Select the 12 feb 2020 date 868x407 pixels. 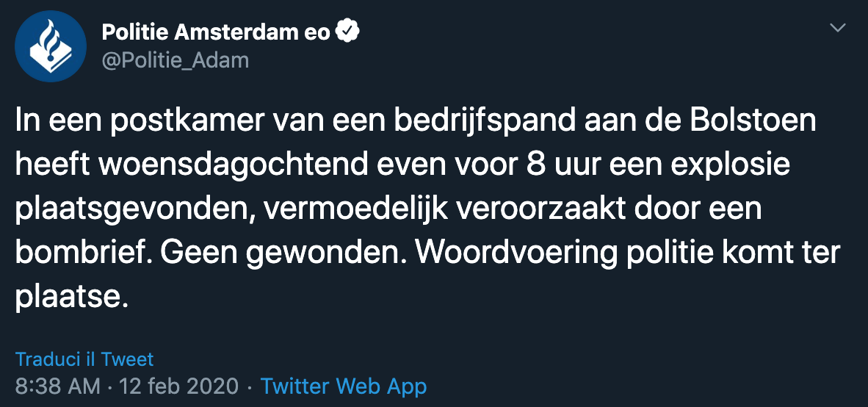click(x=179, y=386)
